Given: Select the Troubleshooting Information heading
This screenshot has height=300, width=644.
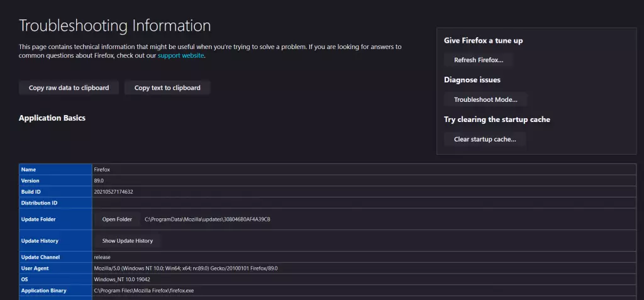Looking at the screenshot, I should point(115,26).
